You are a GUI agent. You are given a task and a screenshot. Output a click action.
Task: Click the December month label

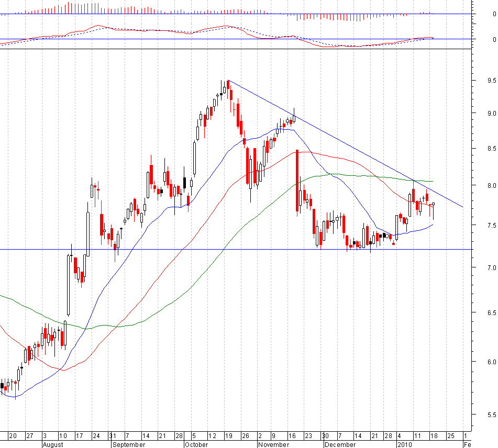point(340,444)
